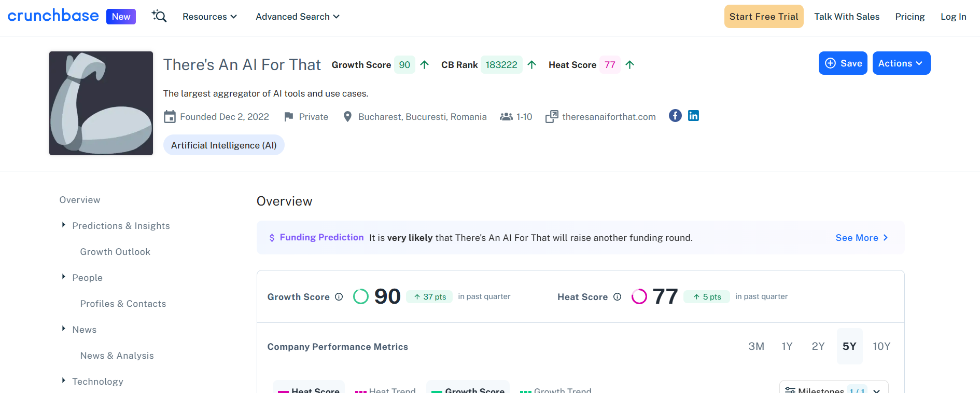Switch the chart range to 1Y

(787, 346)
